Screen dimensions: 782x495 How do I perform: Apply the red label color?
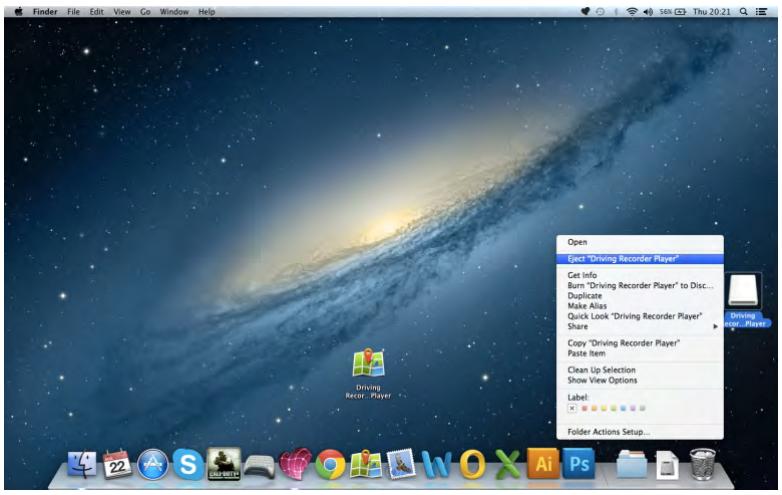(585, 408)
